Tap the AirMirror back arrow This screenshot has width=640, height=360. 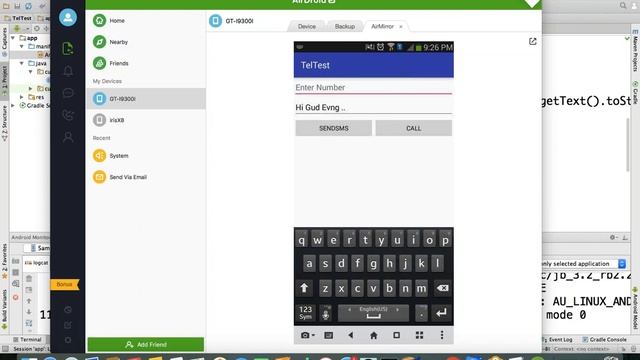coord(351,335)
